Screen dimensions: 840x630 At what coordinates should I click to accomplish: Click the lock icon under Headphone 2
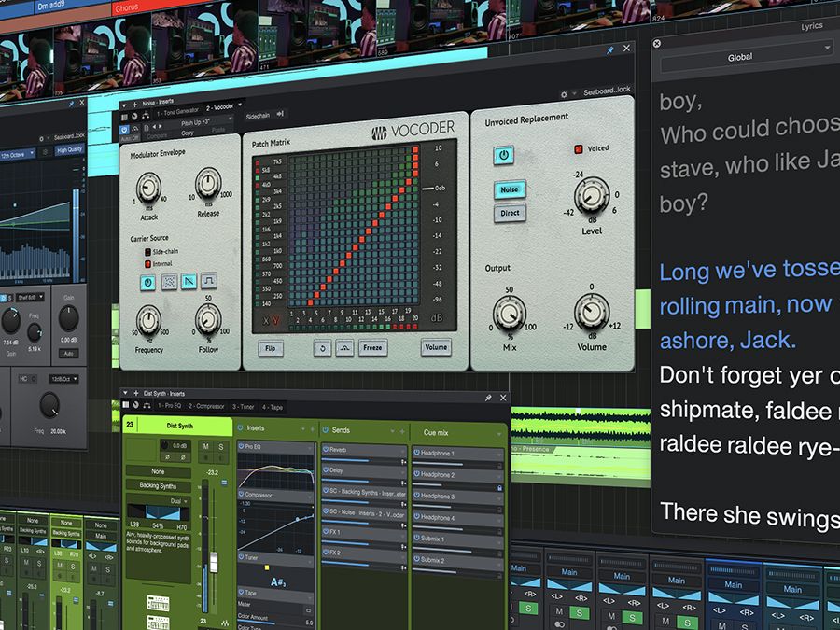pyautogui.click(x=499, y=488)
